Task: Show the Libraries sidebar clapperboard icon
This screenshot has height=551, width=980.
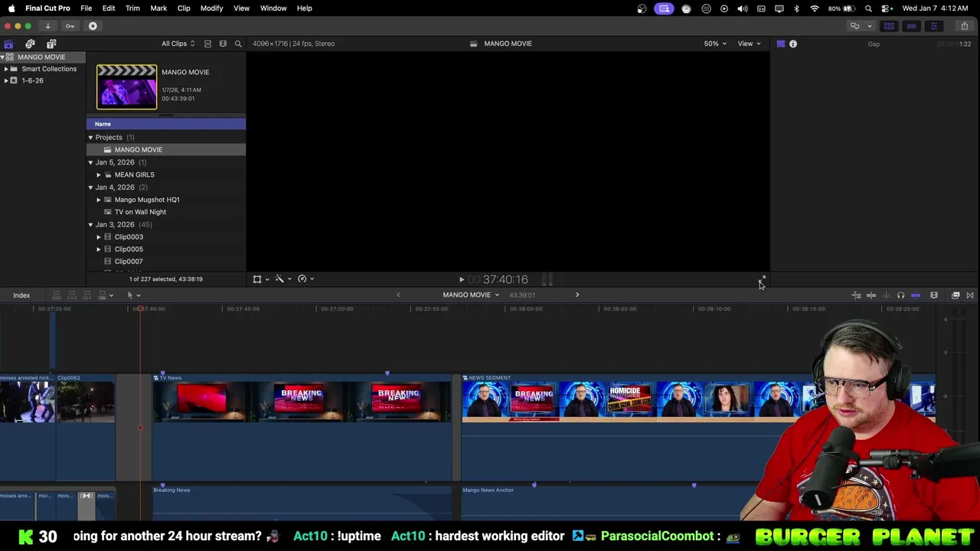Action: 8,44
